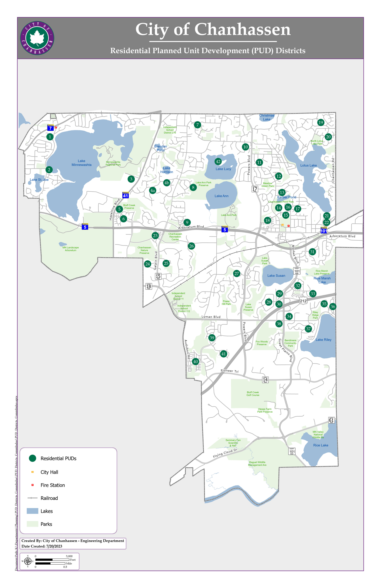Click the County Road 14 shield on Pioneer Trl
The width and height of the screenshot is (381, 588).
(265, 380)
